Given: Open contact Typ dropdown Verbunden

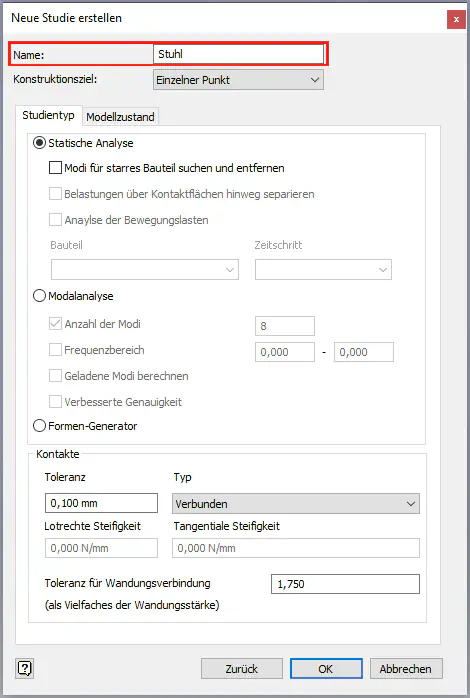Looking at the screenshot, I should (x=296, y=503).
